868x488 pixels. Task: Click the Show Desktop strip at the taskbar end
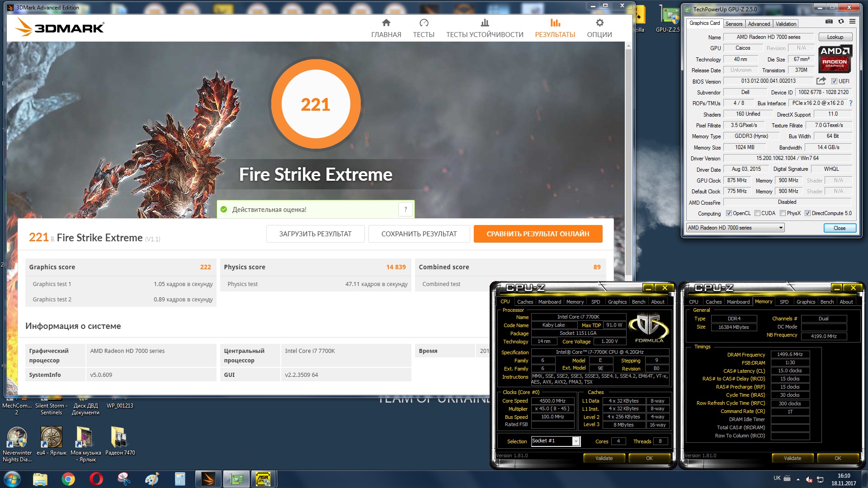864,479
